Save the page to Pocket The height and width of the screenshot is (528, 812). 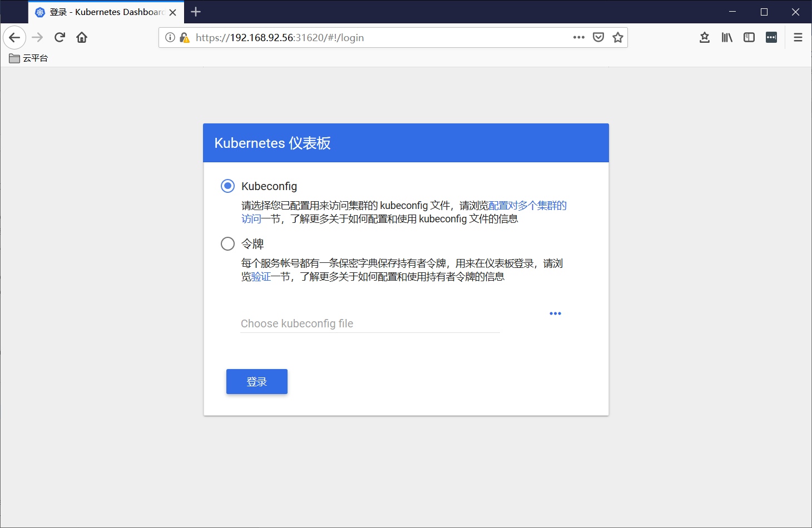598,37
